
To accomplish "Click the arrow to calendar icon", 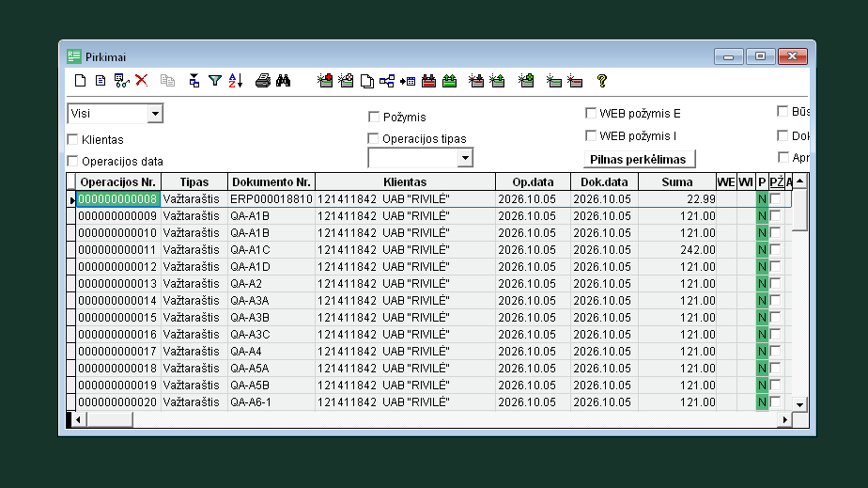I will point(408,82).
